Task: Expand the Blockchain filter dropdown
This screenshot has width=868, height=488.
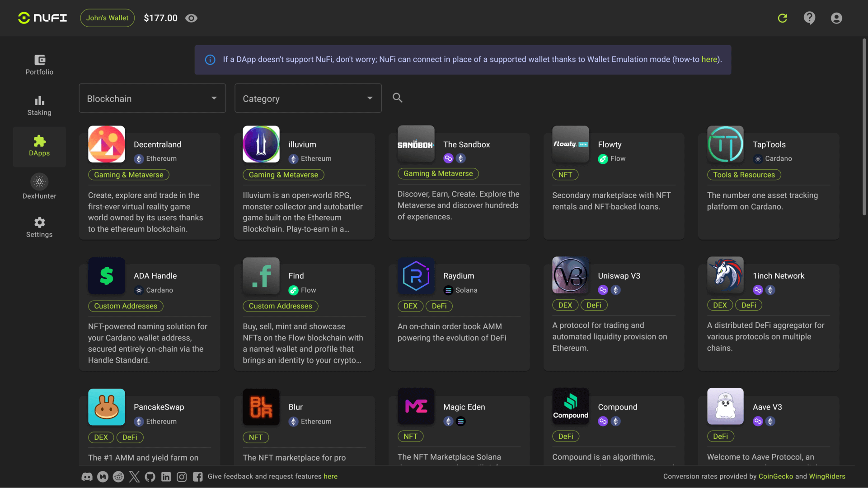Action: [x=152, y=98]
